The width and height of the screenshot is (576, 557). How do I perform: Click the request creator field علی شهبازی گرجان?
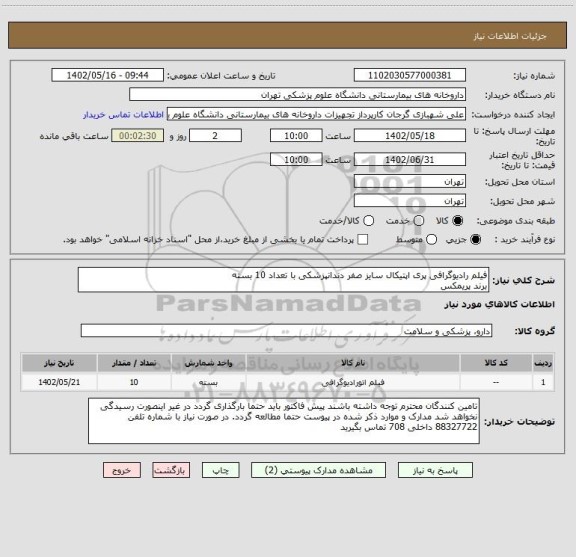click(x=317, y=114)
